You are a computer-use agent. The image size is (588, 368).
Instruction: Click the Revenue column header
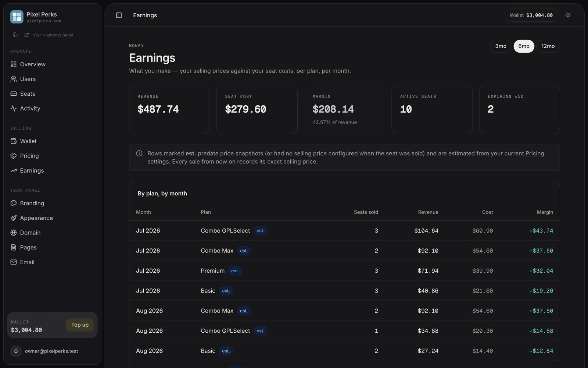point(428,212)
